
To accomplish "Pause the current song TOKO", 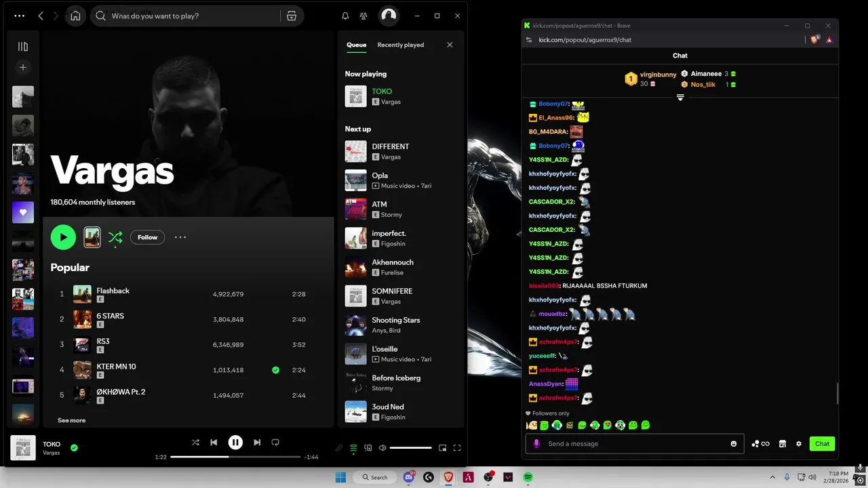I will [235, 443].
